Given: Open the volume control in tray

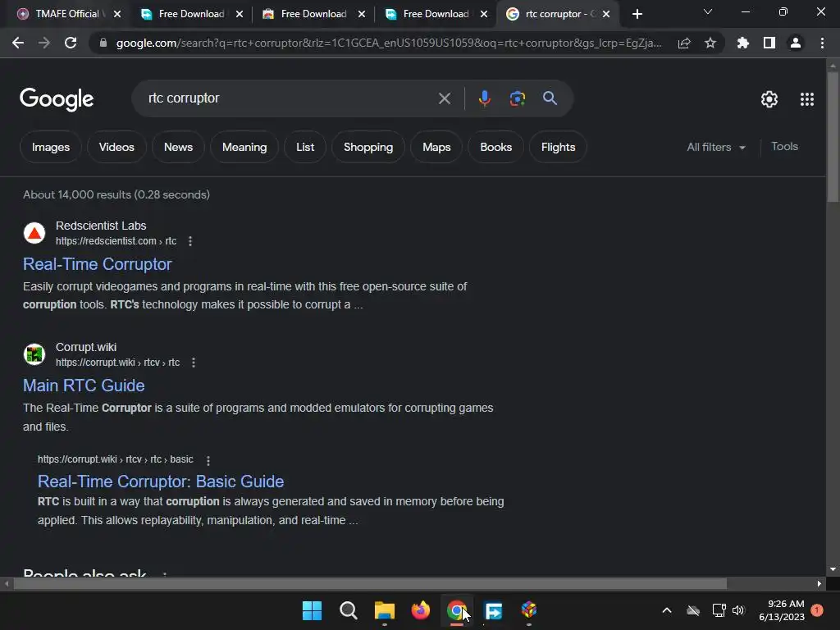Looking at the screenshot, I should point(738,610).
